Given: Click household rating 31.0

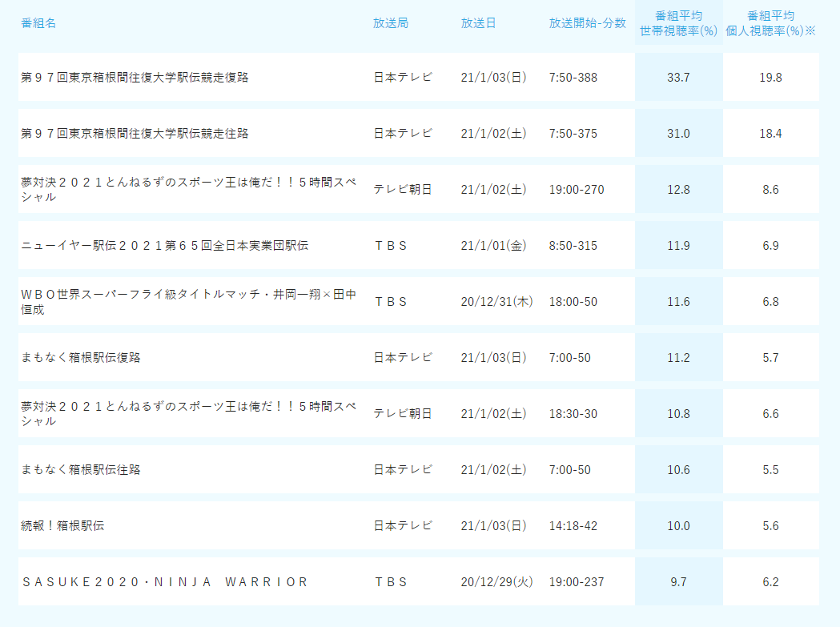Looking at the screenshot, I should 678,134.
